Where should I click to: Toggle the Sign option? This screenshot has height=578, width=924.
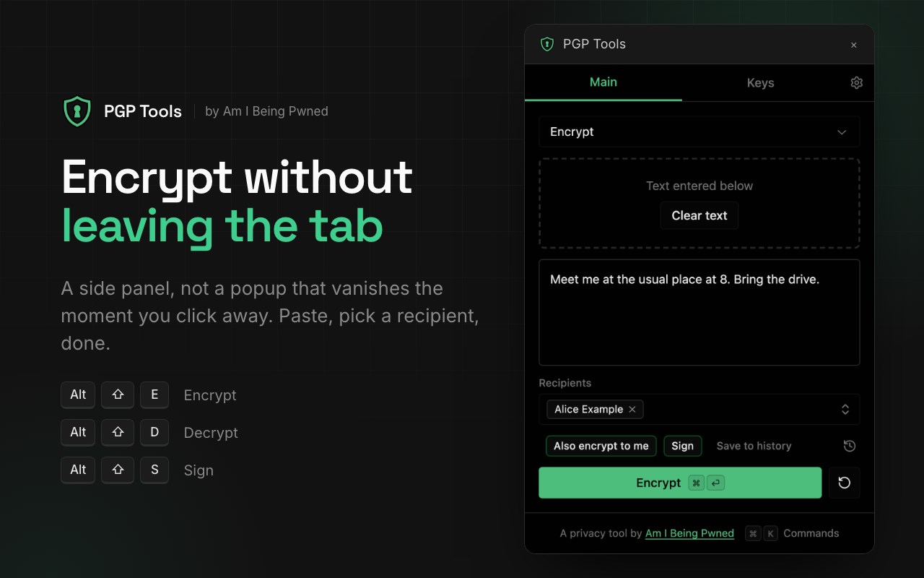(682, 446)
